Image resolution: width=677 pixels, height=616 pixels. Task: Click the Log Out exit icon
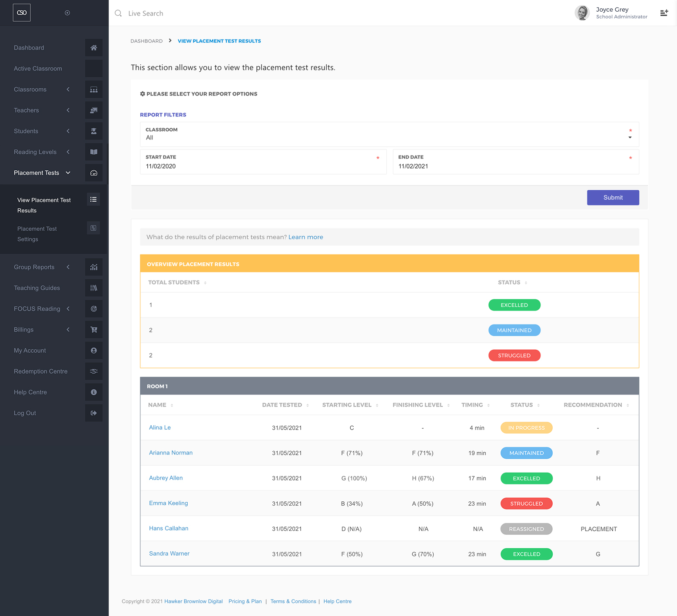pos(93,413)
